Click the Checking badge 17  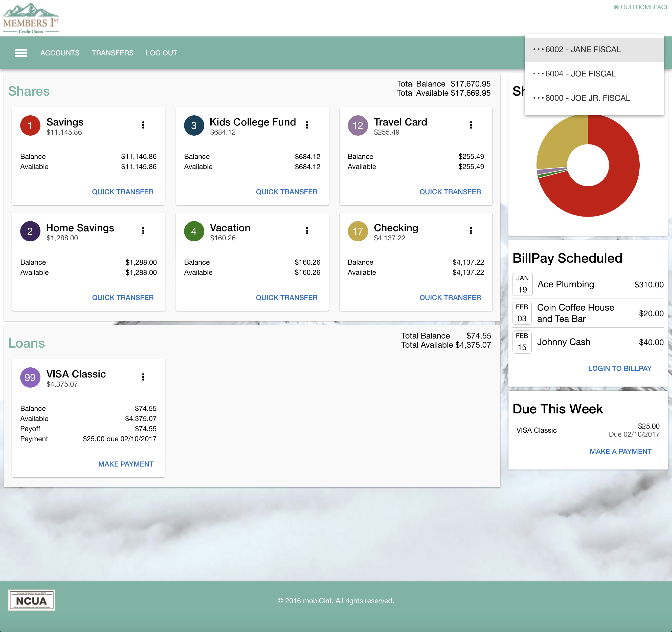point(358,231)
